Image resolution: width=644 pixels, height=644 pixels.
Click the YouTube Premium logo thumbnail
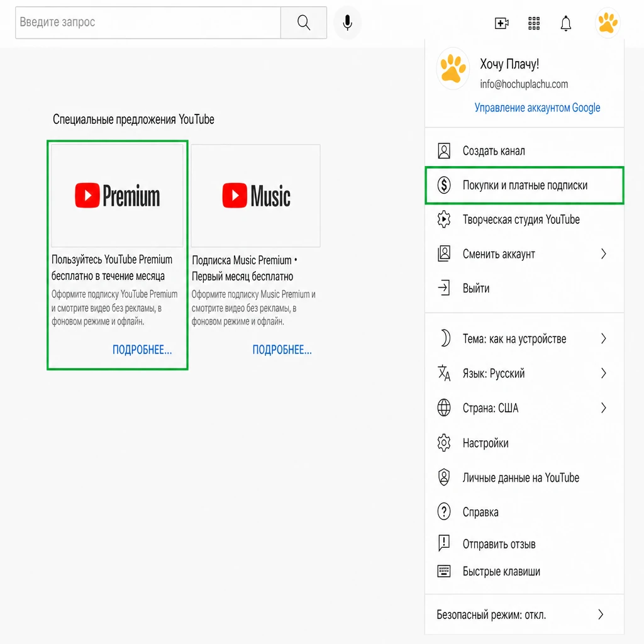pyautogui.click(x=117, y=196)
